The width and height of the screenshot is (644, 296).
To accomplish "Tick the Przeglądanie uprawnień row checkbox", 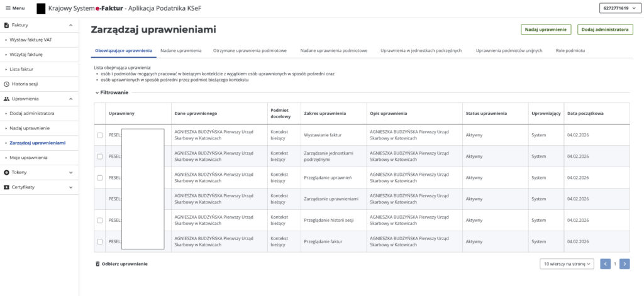I will point(100,178).
